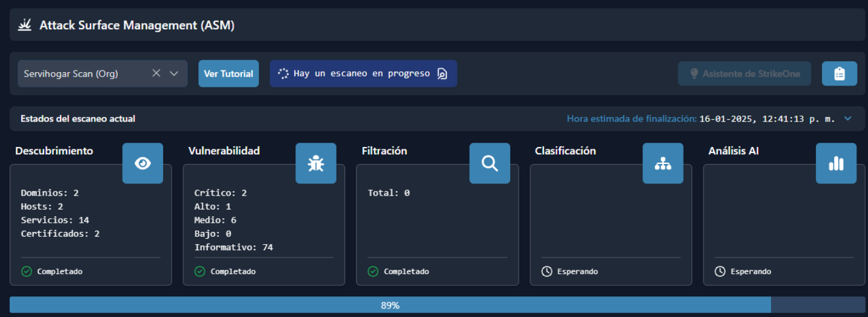Click the Filtración heading
This screenshot has height=317, width=868.
[384, 151]
